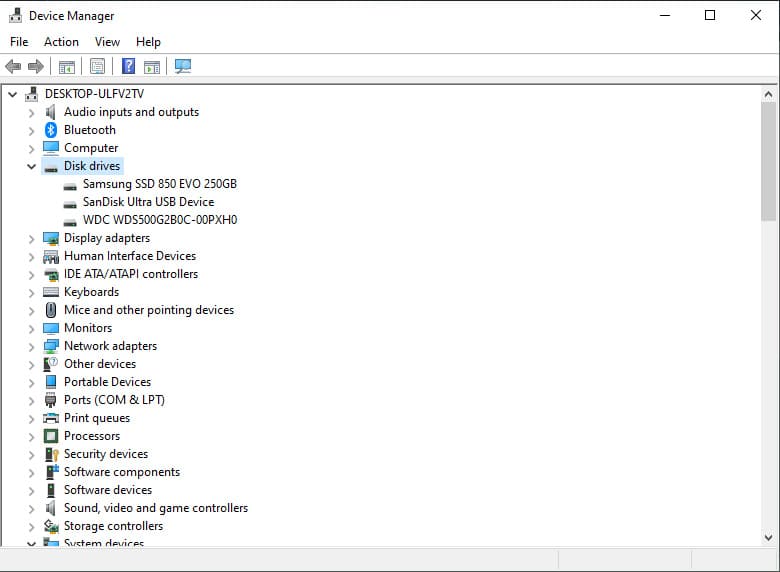Screen dimensions: 780x572
Task: Click the Device Manager title bar icon
Action: click(15, 15)
